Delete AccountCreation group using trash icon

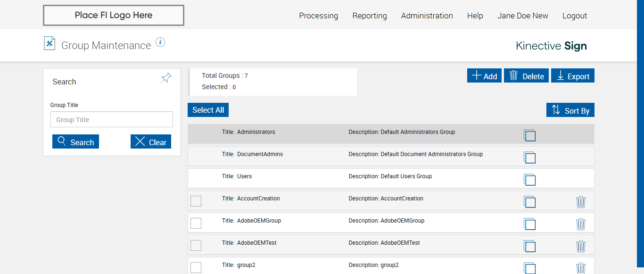point(581,202)
